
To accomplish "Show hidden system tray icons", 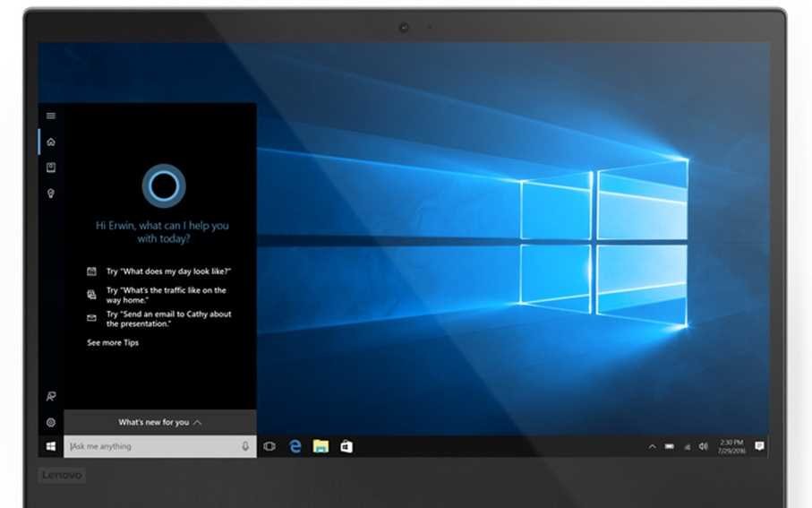I will (x=652, y=446).
